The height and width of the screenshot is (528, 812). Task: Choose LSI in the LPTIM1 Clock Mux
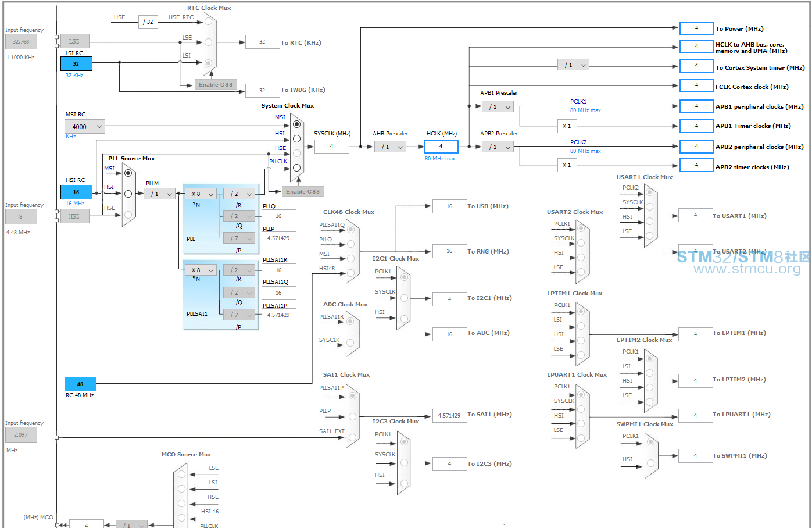(581, 326)
